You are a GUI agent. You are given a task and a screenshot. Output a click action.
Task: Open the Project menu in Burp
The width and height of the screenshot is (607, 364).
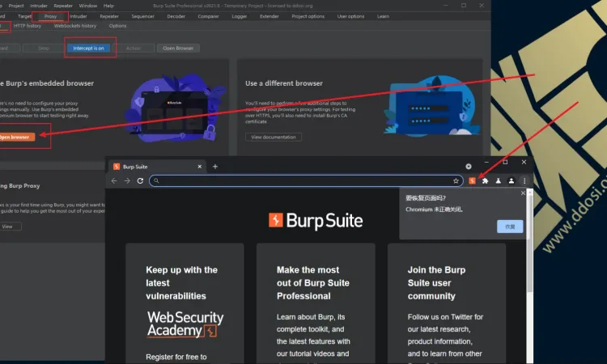(x=16, y=6)
